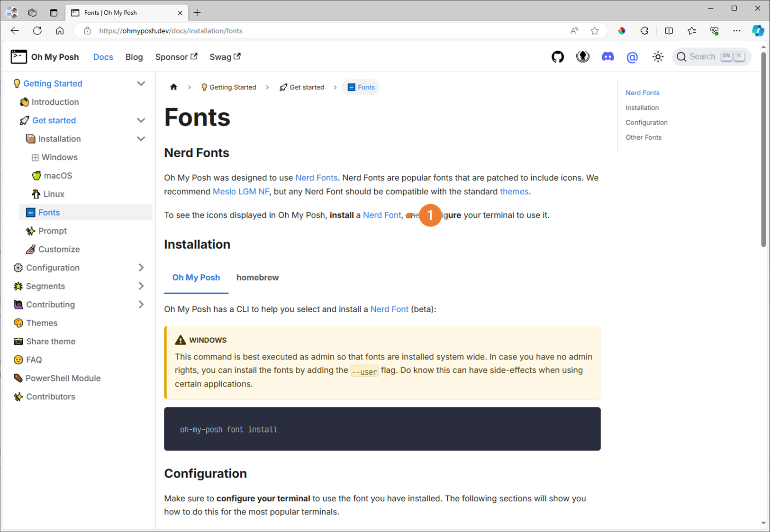
Task: Open tab actions menu icon
Action: pyautogui.click(x=54, y=13)
